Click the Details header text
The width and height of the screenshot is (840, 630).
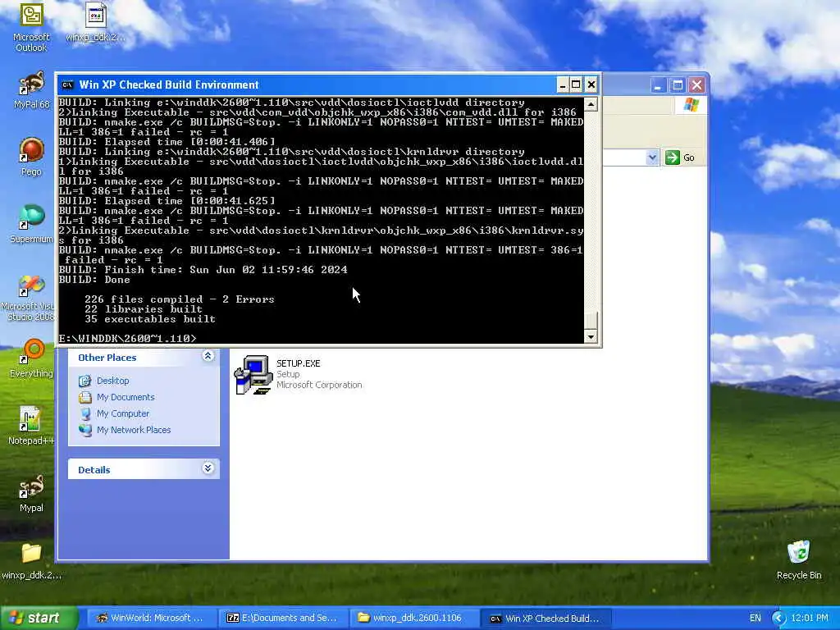point(94,470)
